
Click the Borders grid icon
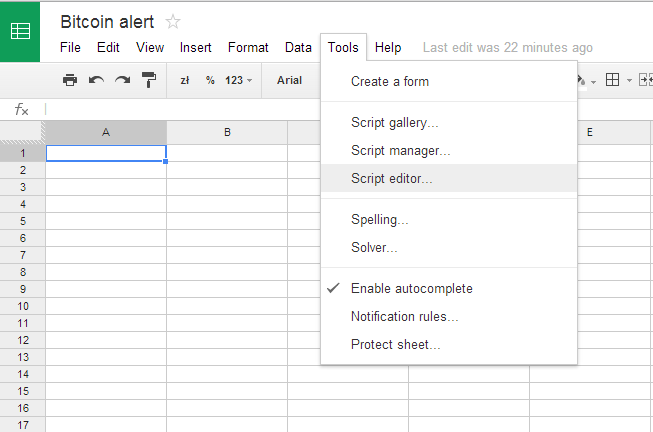(612, 80)
